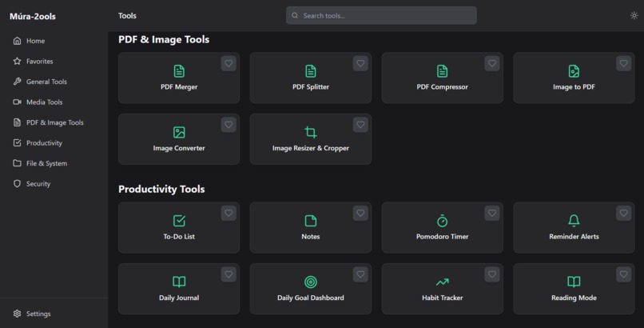Image resolution: width=644 pixels, height=328 pixels.
Task: Click the Daily Goal Dashboard target icon
Action: [311, 282]
